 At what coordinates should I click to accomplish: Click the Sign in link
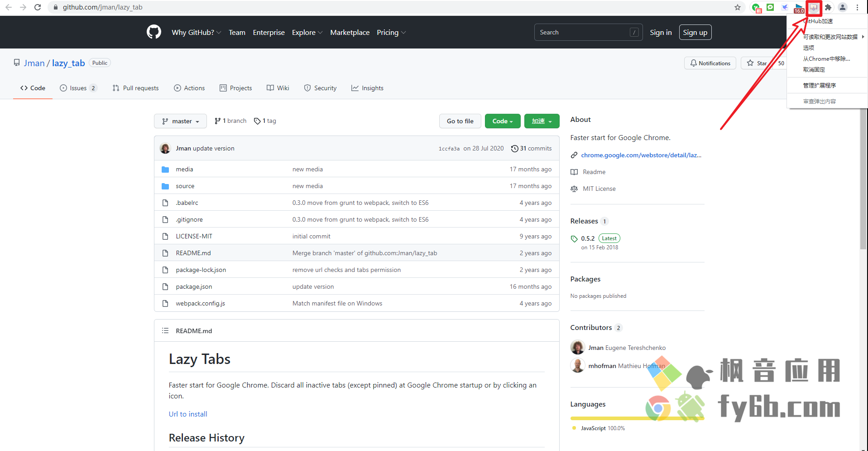point(661,32)
